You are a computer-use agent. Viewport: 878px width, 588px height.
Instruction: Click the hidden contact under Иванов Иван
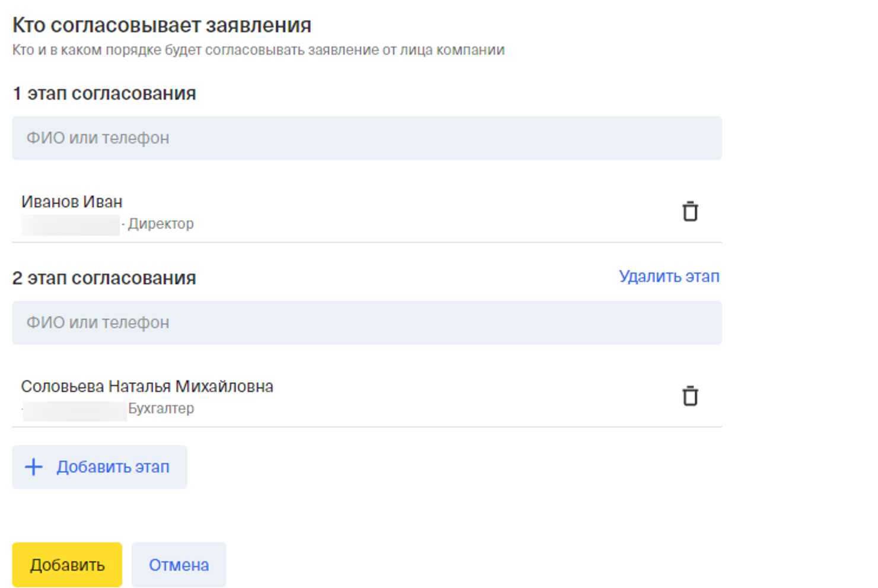pos(71,225)
